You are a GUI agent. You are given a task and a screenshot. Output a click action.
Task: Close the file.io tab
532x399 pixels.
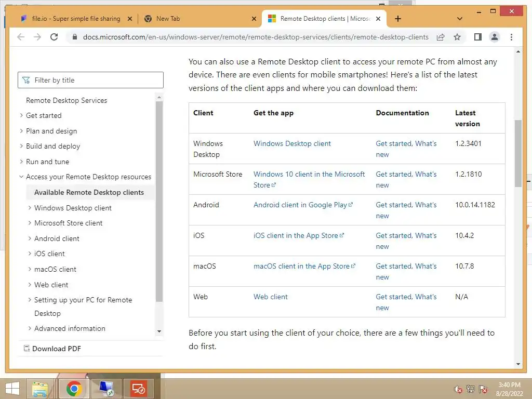129,19
